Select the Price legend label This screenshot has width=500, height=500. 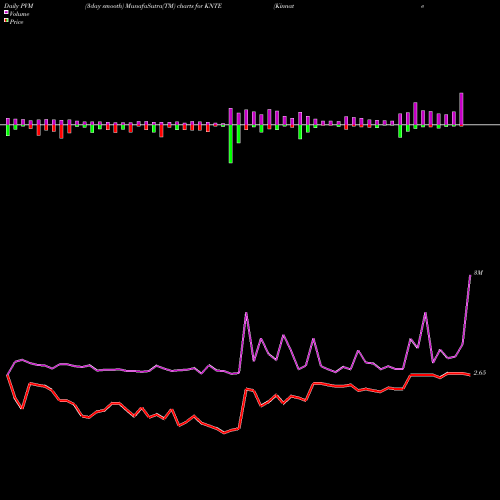(16, 22)
